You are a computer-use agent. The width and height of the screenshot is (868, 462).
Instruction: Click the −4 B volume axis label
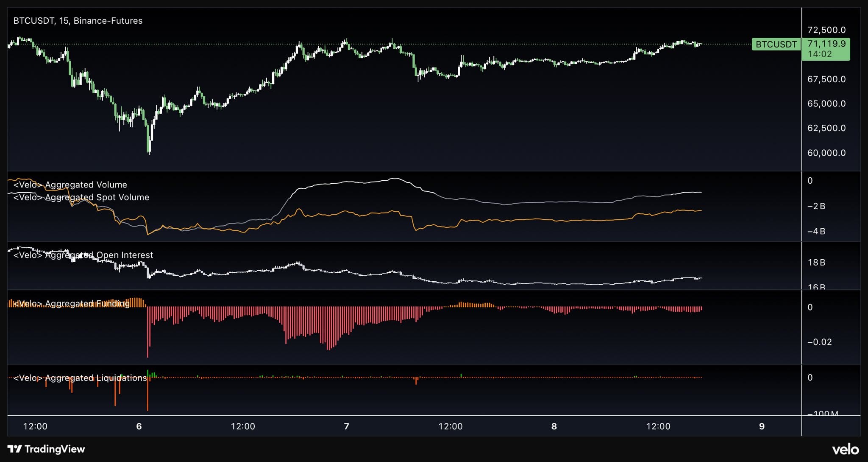[816, 232]
